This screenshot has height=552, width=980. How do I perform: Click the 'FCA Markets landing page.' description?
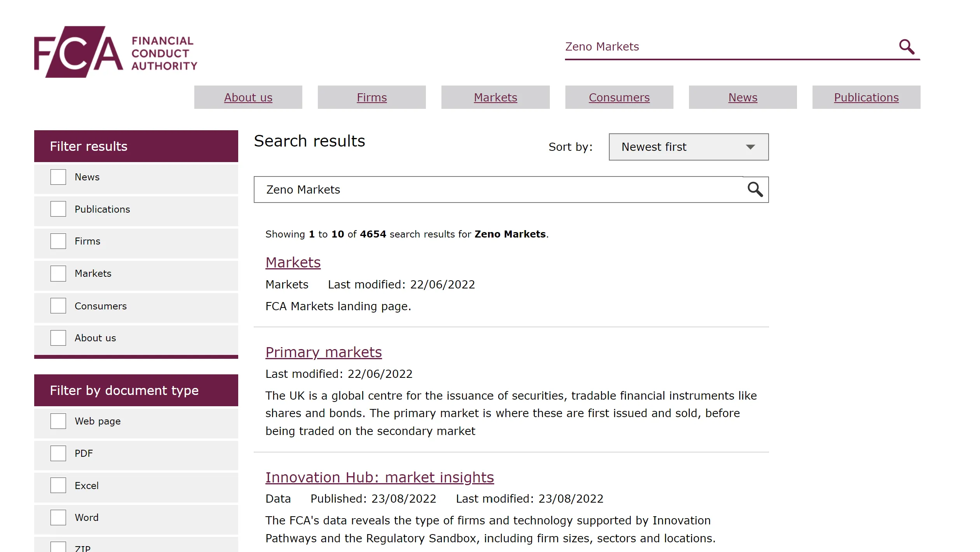point(338,306)
